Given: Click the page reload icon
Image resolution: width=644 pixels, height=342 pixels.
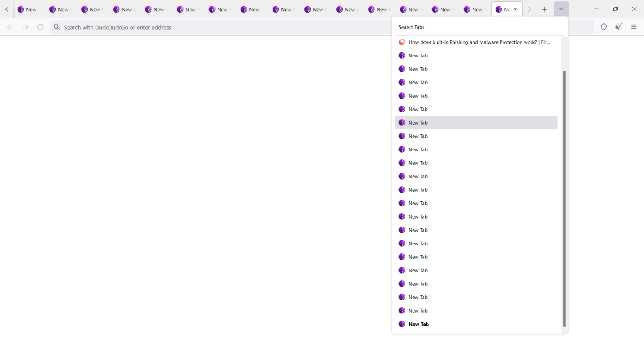Looking at the screenshot, I should tap(40, 26).
